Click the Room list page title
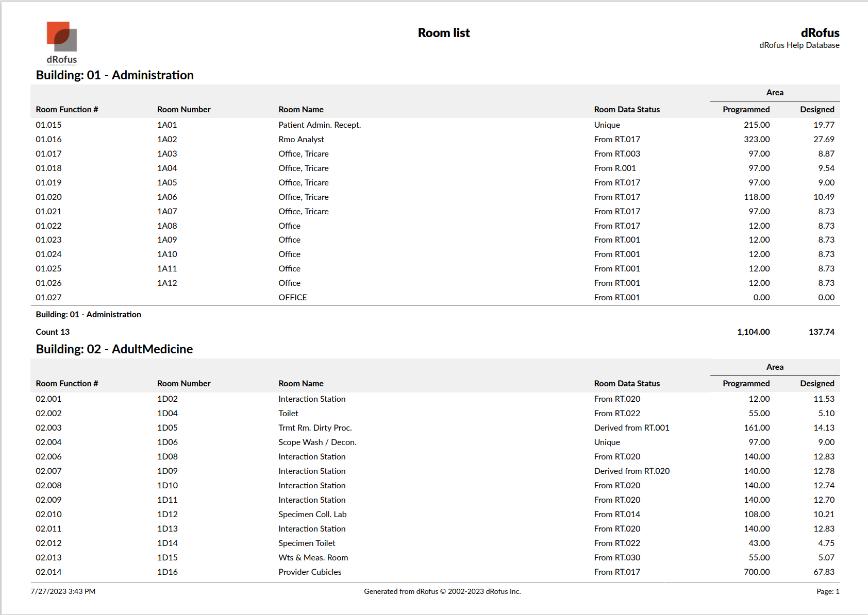The height and width of the screenshot is (615, 868). [x=443, y=33]
